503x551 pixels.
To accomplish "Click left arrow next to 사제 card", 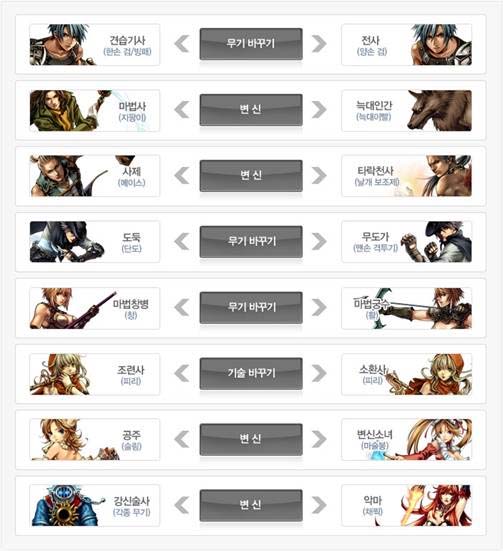I will [x=182, y=175].
